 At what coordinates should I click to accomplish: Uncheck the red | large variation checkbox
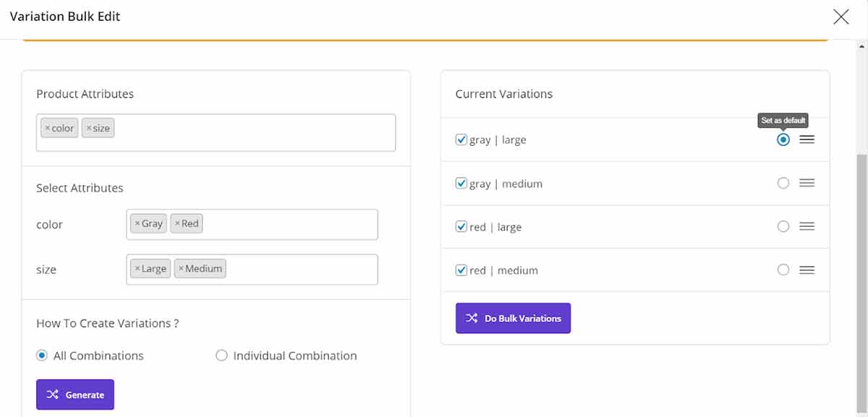point(461,227)
